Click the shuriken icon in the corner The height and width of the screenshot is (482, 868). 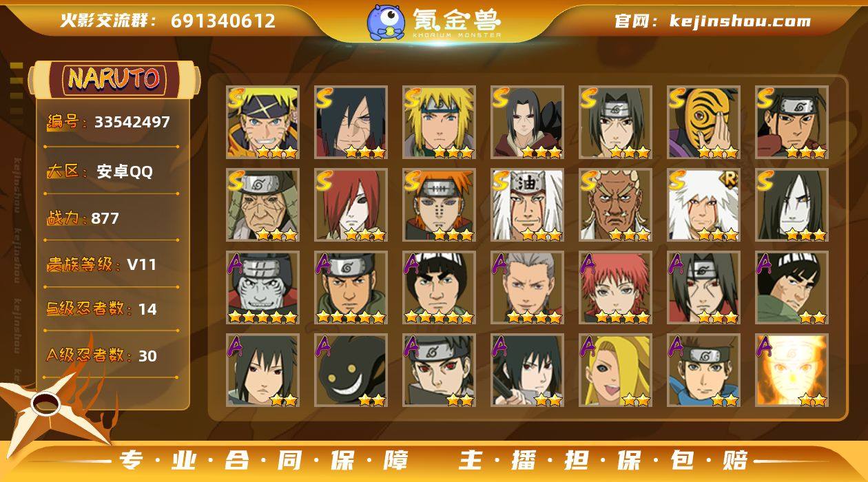coord(52,406)
